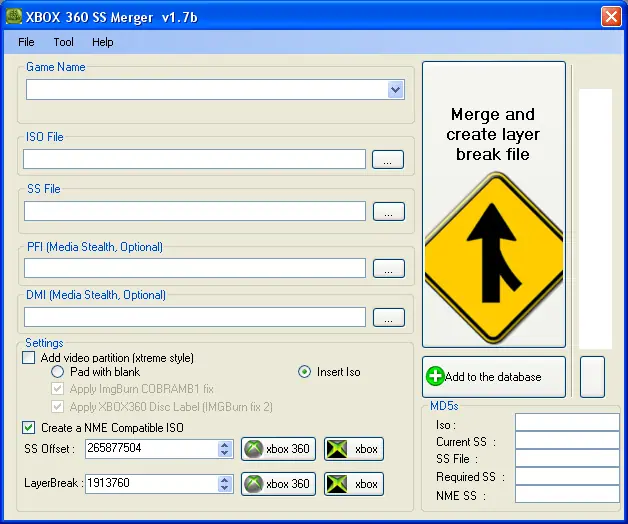
Task: Set SS Offset to xbox preset
Action: click(354, 449)
